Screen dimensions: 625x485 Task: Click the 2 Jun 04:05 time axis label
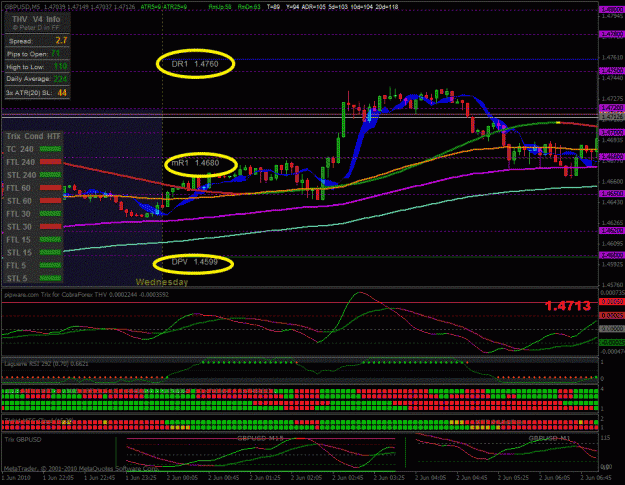tap(430, 477)
